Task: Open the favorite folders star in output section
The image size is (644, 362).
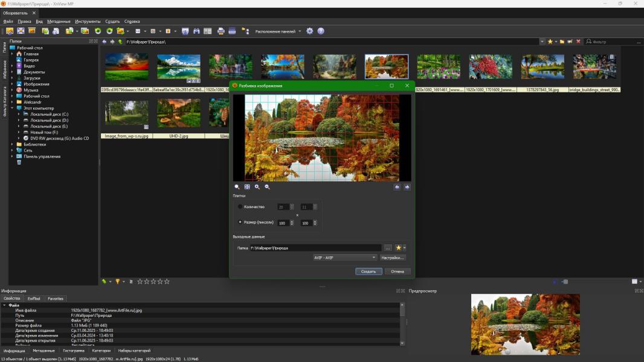Action: [x=398, y=247]
